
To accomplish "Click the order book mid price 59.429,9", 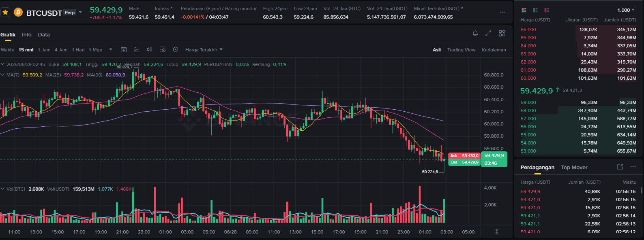I will 537,91.
